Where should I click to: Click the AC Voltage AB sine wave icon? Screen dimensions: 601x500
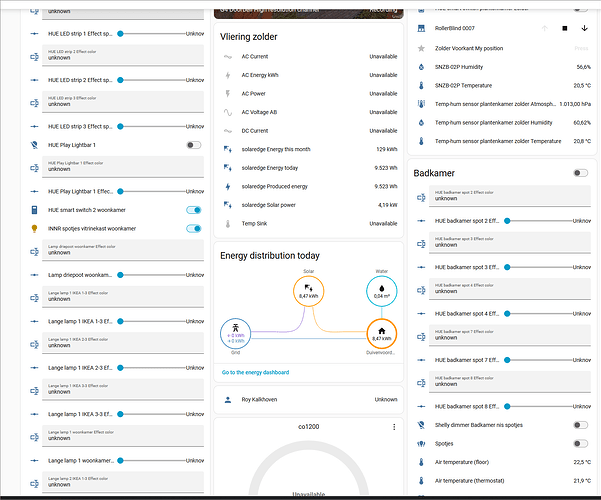[x=228, y=112]
